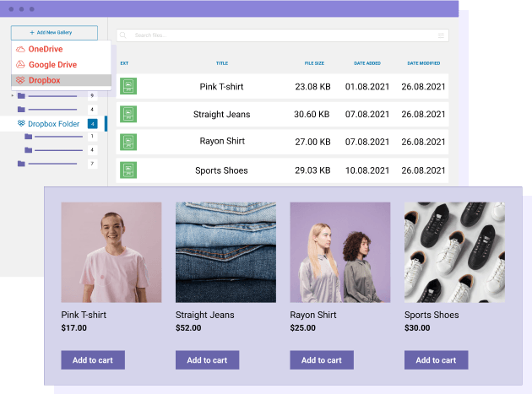
Task: Click the badge count next to Dropbox Folder
Action: coord(92,124)
